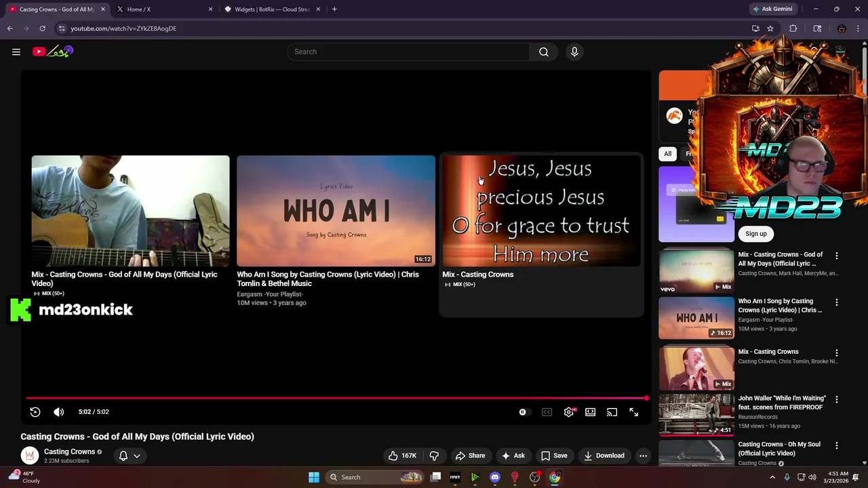Image resolution: width=868 pixels, height=488 pixels.
Task: Select the All filter chip in sidebar
Action: pos(668,154)
